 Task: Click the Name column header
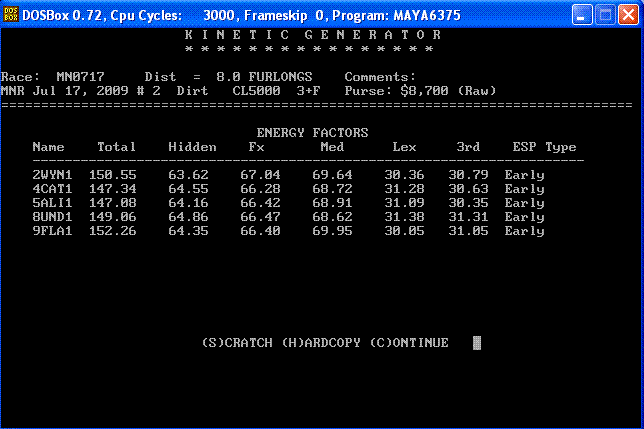coord(48,147)
